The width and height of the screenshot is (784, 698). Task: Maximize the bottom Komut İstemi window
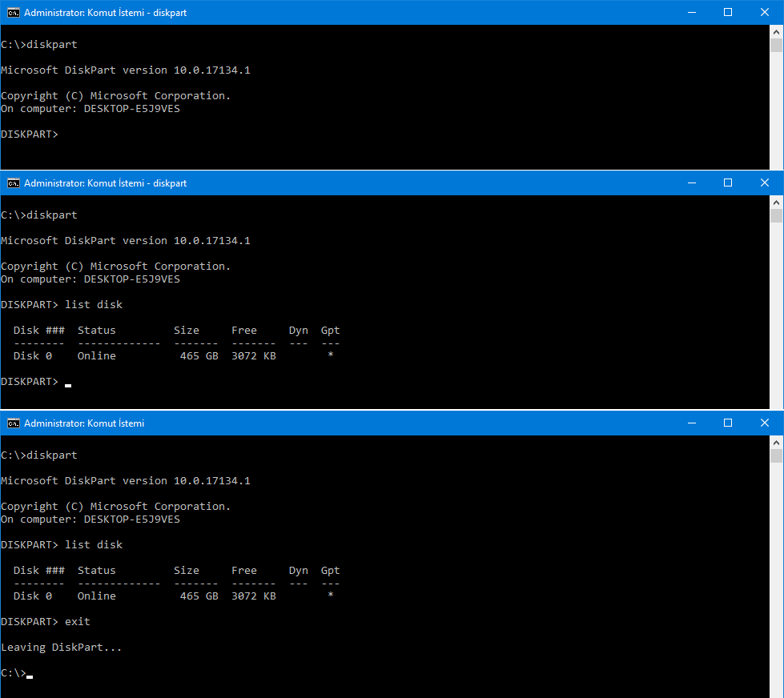pos(728,423)
